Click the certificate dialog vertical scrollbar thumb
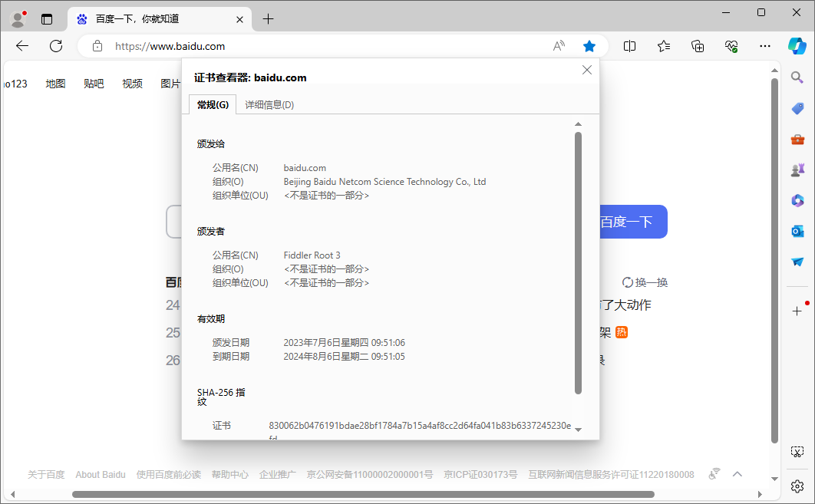Image resolution: width=815 pixels, height=504 pixels. [x=578, y=263]
